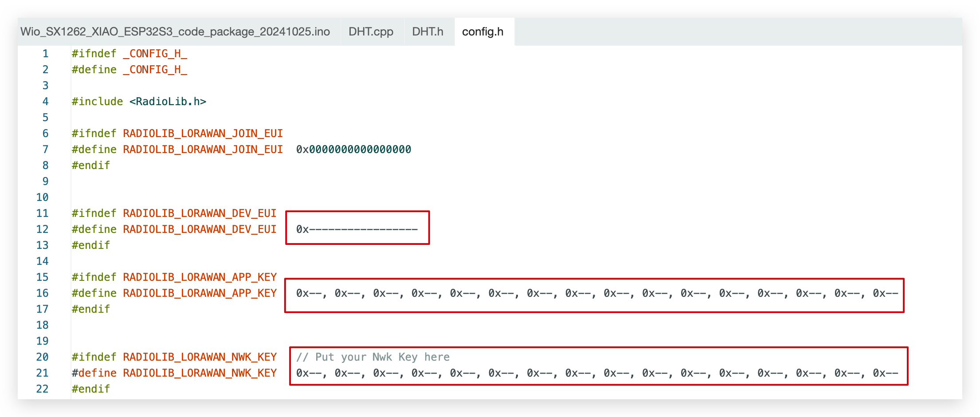
Task: Click '#endif' on line 8
Action: pyautogui.click(x=91, y=165)
